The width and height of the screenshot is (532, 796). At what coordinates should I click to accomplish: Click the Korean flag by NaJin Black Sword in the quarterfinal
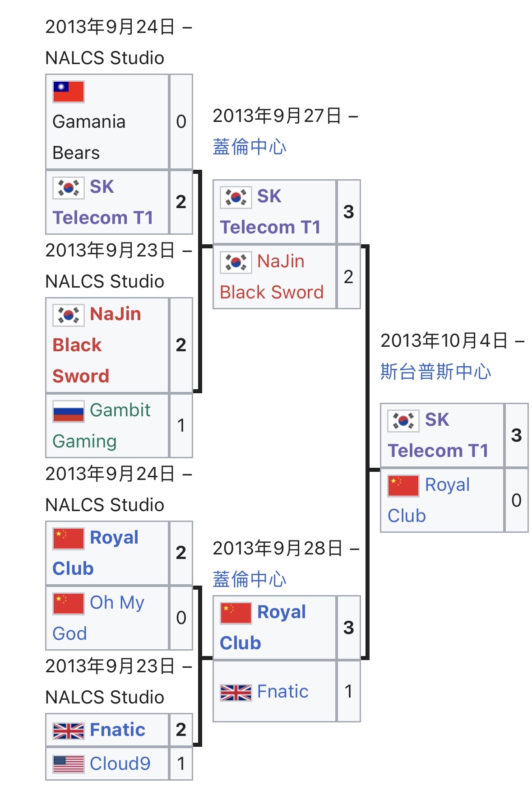tap(68, 315)
